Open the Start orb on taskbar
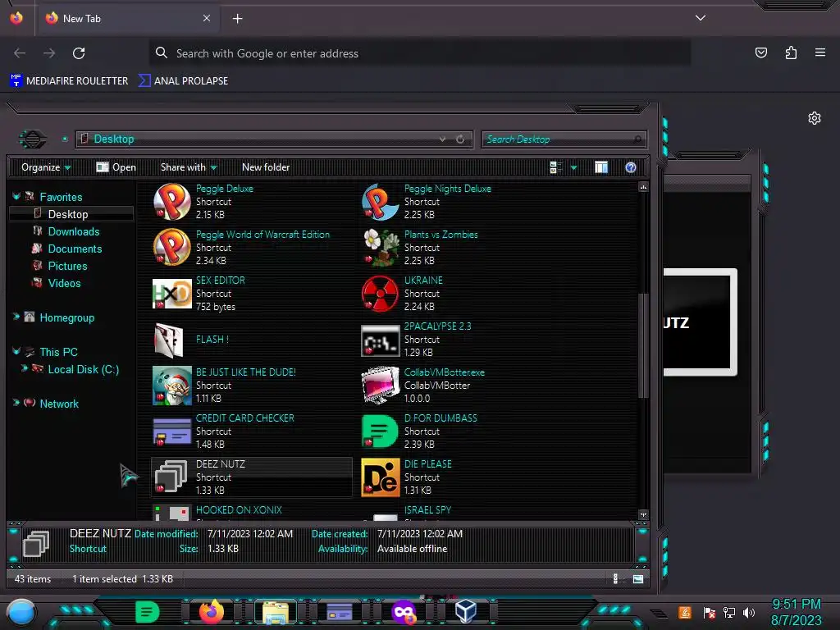Screen dimensions: 840x630 21,613
